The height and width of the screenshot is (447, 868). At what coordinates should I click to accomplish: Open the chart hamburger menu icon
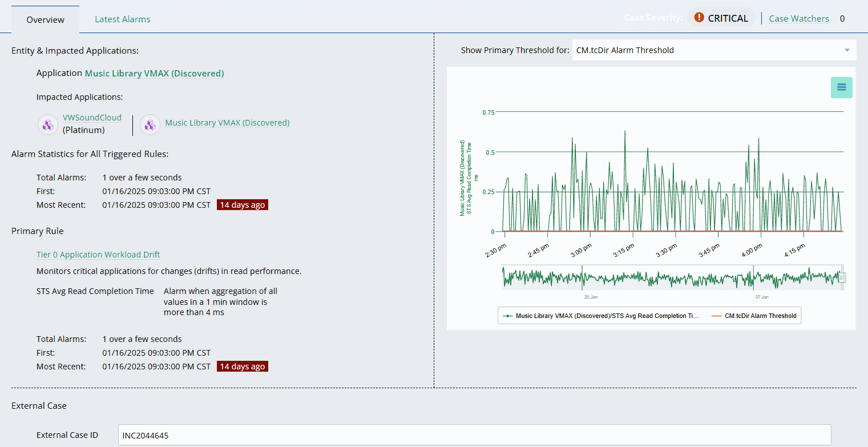click(x=841, y=87)
